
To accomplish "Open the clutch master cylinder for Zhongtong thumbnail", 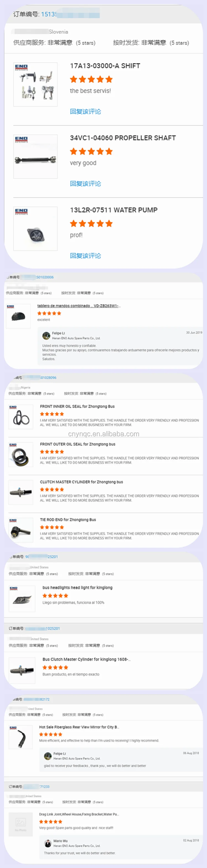I will (21, 492).
